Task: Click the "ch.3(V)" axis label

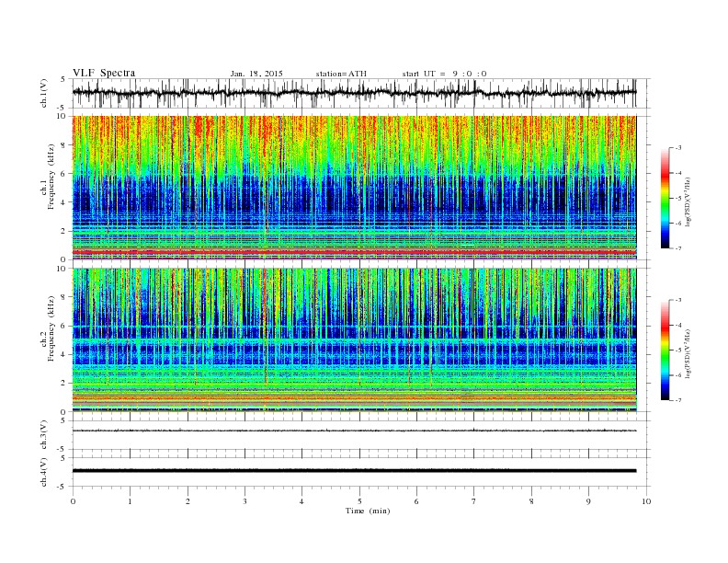Action: pyautogui.click(x=44, y=435)
